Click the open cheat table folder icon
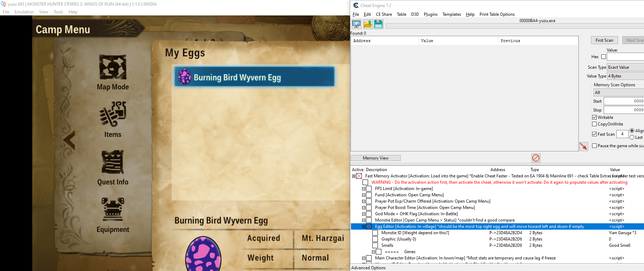Screen dimensions: 644x271 [x=368, y=24]
